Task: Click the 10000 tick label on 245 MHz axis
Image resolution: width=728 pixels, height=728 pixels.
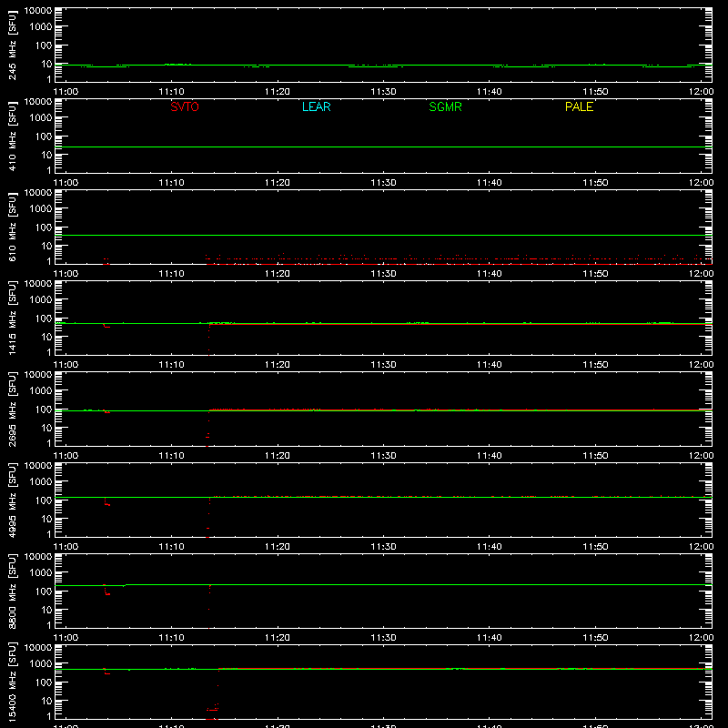Action: [38, 11]
